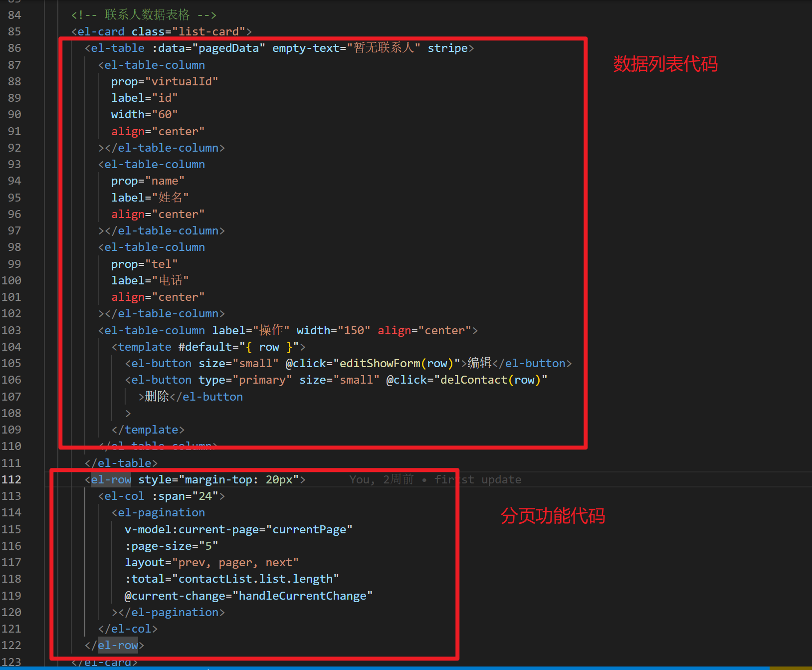Click the git blame "first update" annotation
812x670 pixels.
[x=478, y=479]
